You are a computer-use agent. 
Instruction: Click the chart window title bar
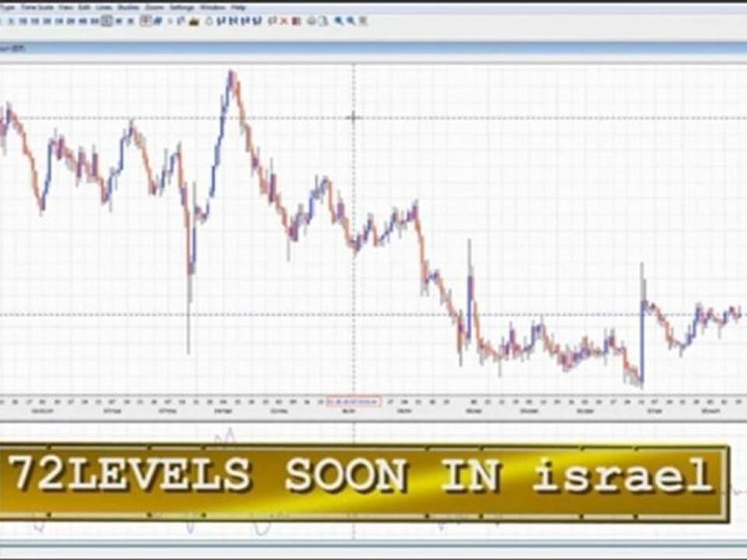[x=373, y=48]
